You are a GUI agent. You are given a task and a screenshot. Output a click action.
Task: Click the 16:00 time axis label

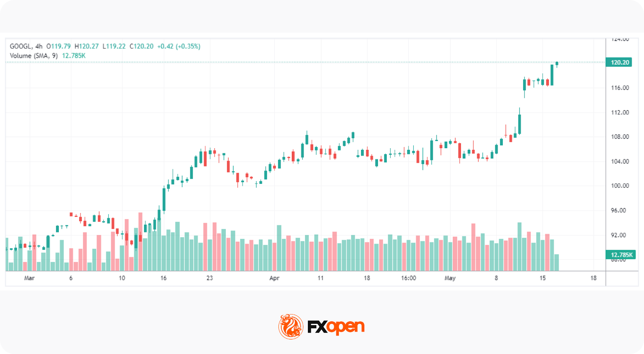point(409,278)
